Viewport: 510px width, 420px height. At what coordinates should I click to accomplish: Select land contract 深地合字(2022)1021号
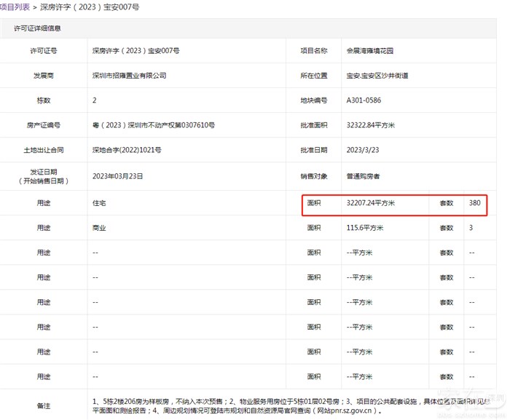127,150
